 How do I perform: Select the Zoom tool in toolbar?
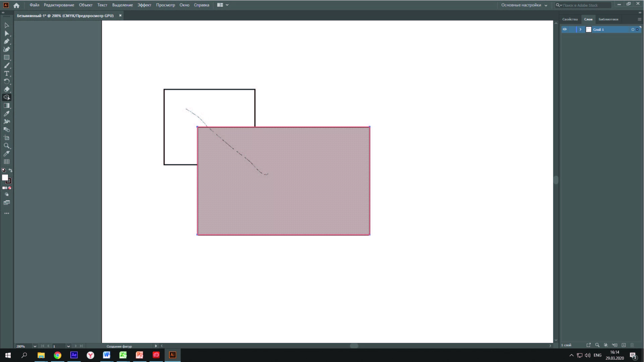coord(6,146)
